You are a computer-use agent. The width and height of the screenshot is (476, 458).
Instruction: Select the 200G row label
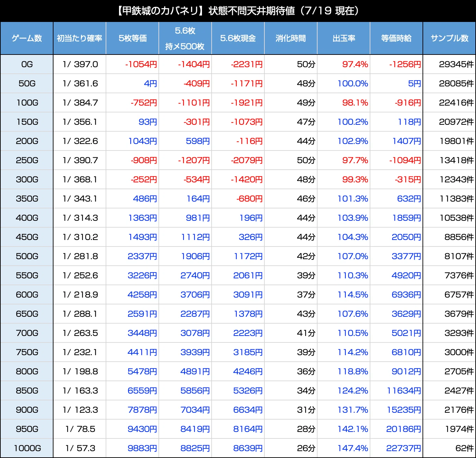coord(27,141)
